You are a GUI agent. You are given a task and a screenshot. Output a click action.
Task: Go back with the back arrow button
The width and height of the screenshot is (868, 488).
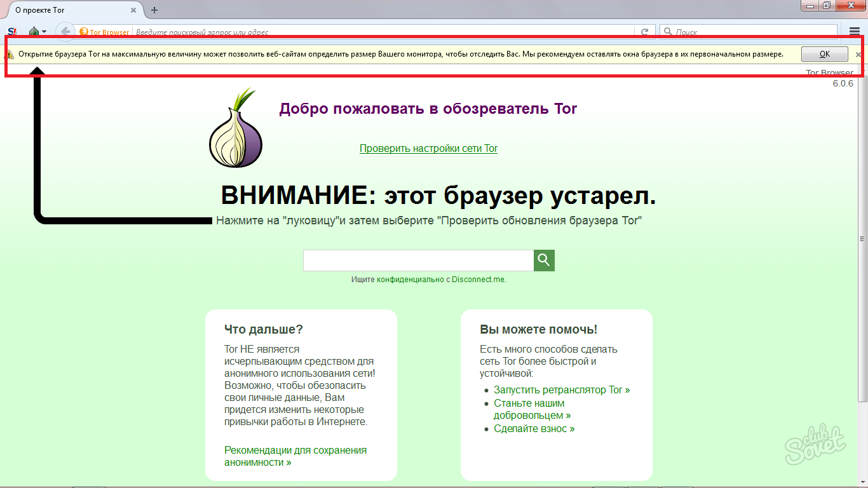click(x=65, y=31)
